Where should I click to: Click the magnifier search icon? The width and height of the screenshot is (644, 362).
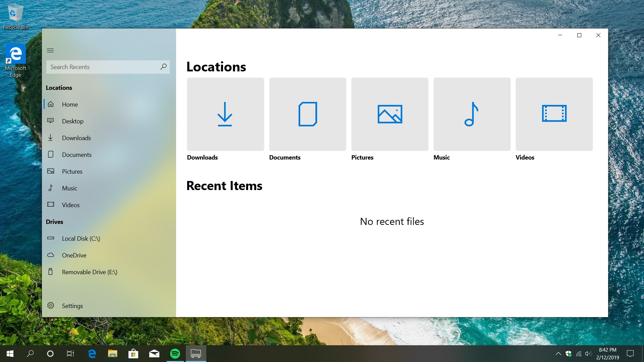(163, 67)
